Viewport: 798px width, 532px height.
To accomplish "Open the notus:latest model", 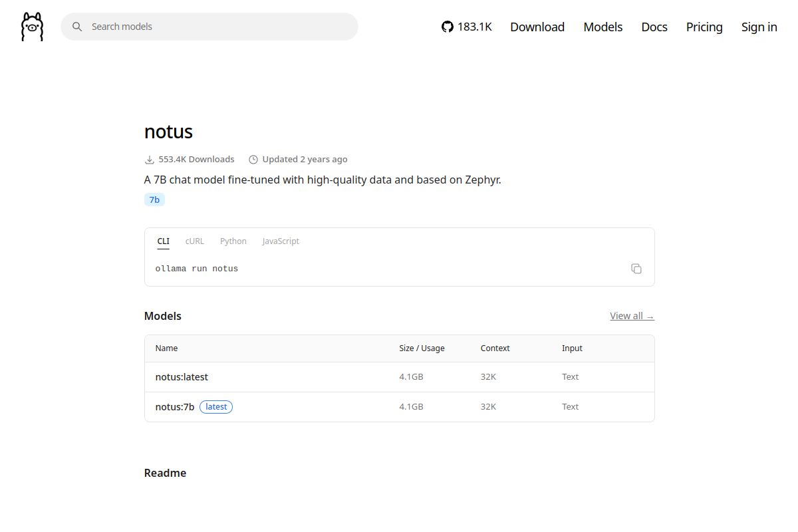I will point(182,377).
